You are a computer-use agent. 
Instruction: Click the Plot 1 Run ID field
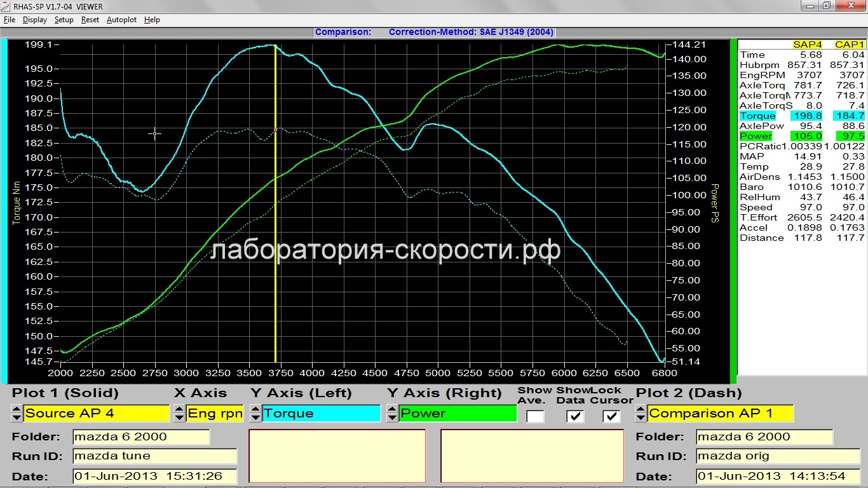[x=154, y=456]
